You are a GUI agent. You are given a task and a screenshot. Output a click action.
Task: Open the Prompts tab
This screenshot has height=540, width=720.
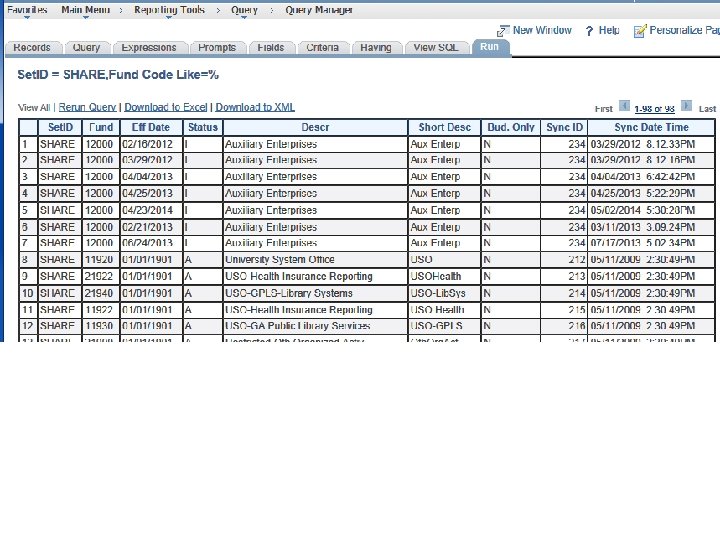click(217, 47)
